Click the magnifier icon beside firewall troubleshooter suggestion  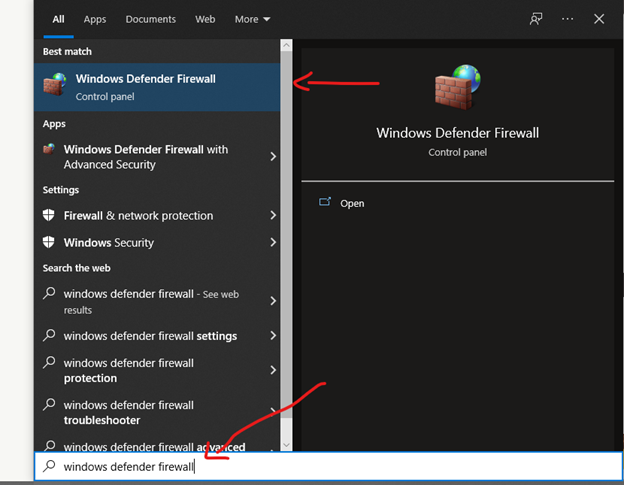coord(49,404)
